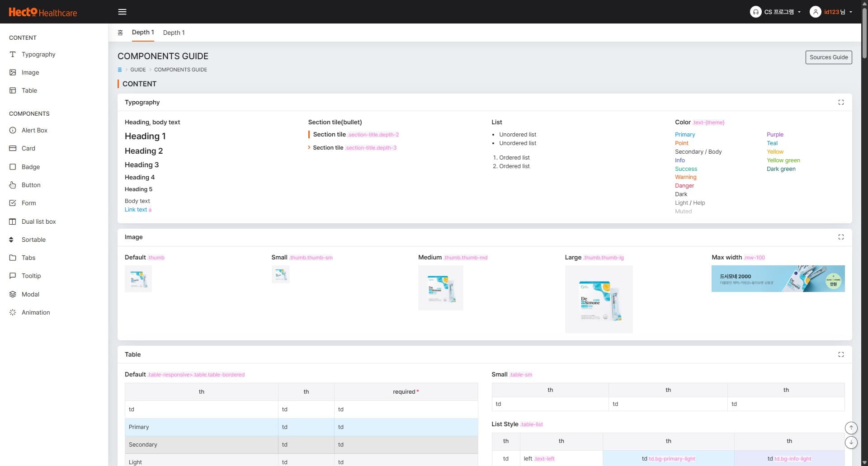Click the Tooltip speech bubble icon
Screen dimensions: 868x466
13,276
